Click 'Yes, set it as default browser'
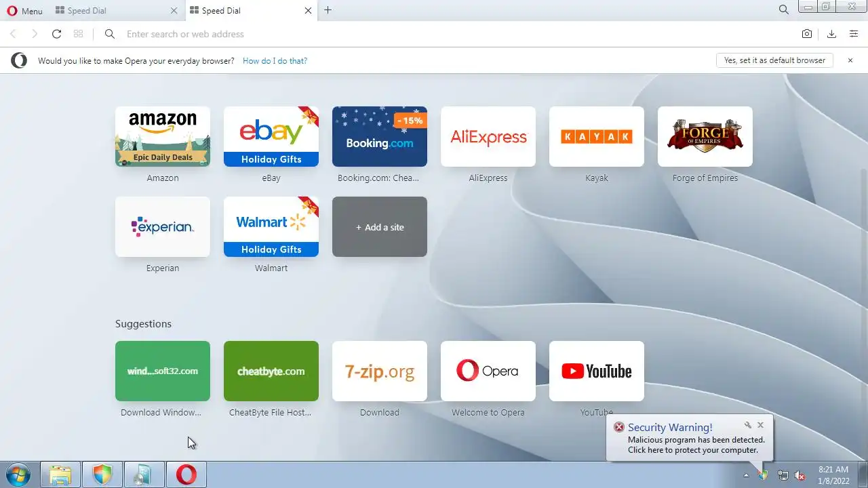Viewport: 868px width, 488px height. pos(774,60)
